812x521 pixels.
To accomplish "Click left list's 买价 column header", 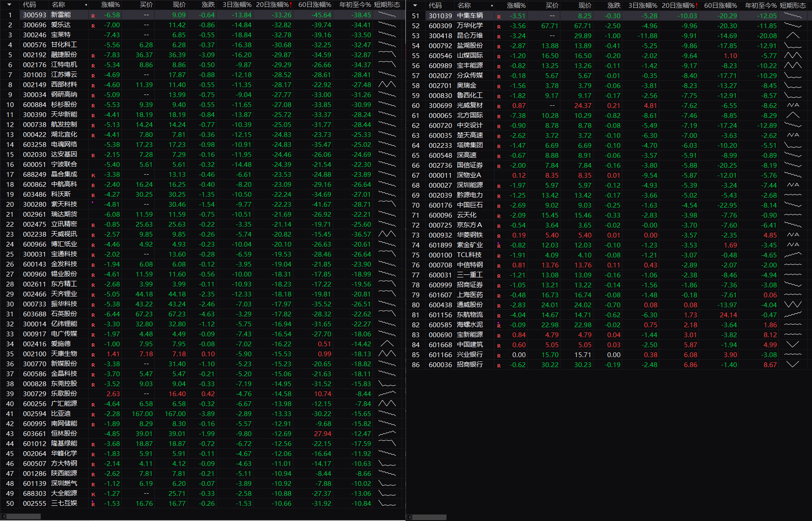I will [x=146, y=5].
